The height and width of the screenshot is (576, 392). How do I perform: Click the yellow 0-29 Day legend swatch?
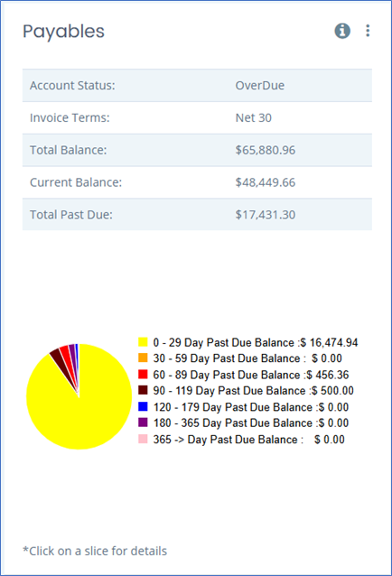point(143,342)
